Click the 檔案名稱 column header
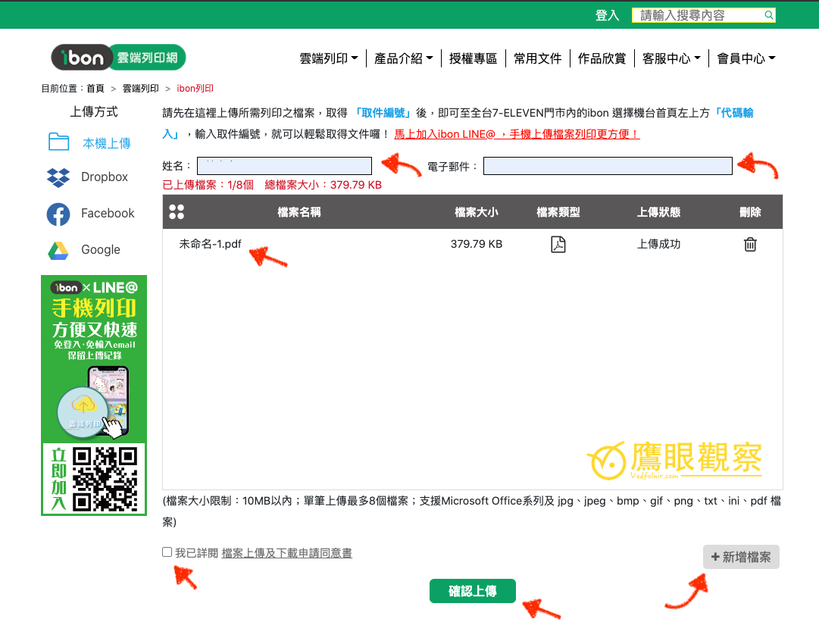This screenshot has height=644, width=819. click(x=299, y=212)
